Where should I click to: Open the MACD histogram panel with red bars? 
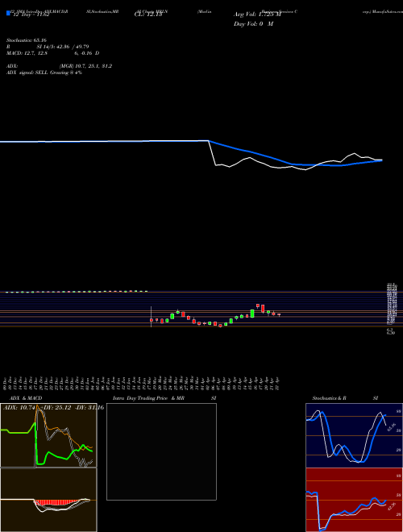point(48,500)
